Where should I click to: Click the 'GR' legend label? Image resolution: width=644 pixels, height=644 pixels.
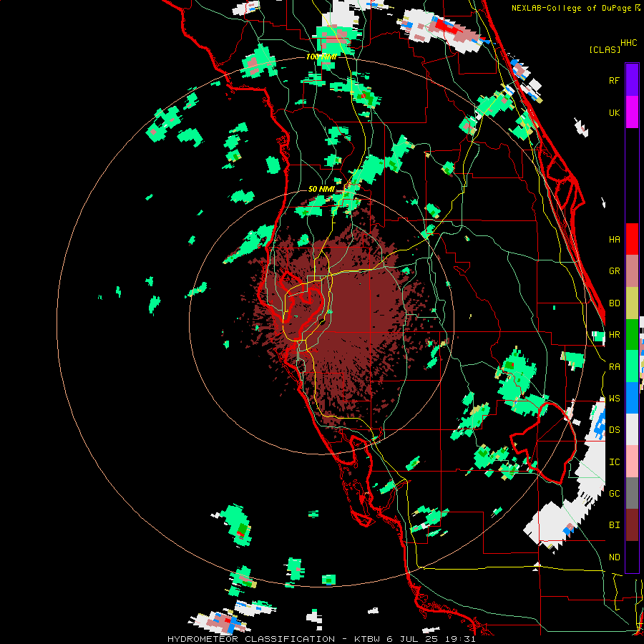point(614,271)
